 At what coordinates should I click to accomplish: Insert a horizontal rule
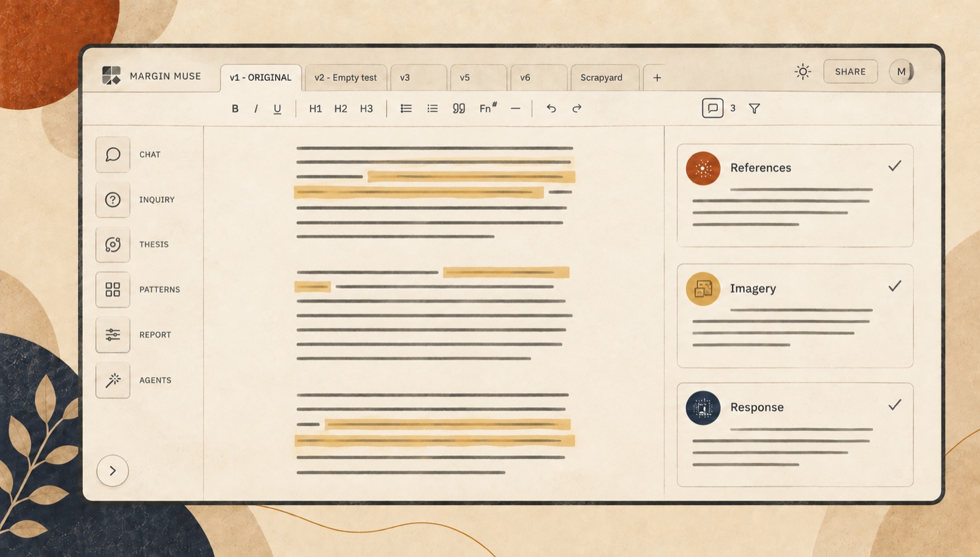click(516, 108)
